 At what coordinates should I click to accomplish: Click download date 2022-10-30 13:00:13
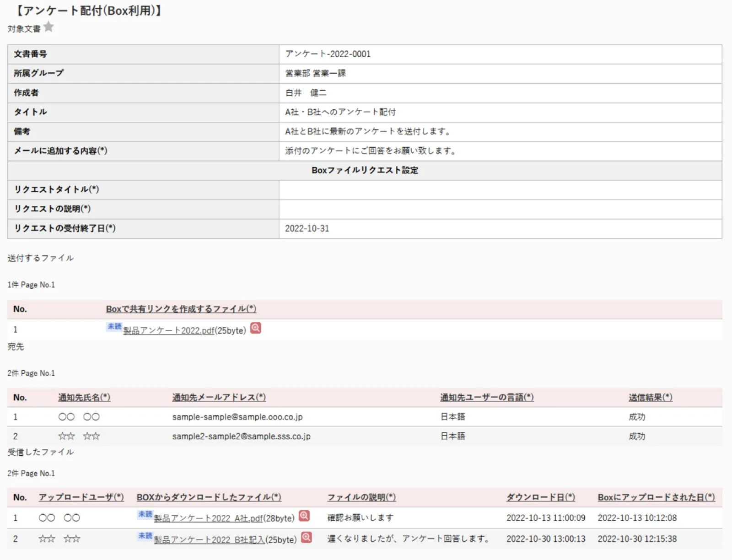coord(546,539)
